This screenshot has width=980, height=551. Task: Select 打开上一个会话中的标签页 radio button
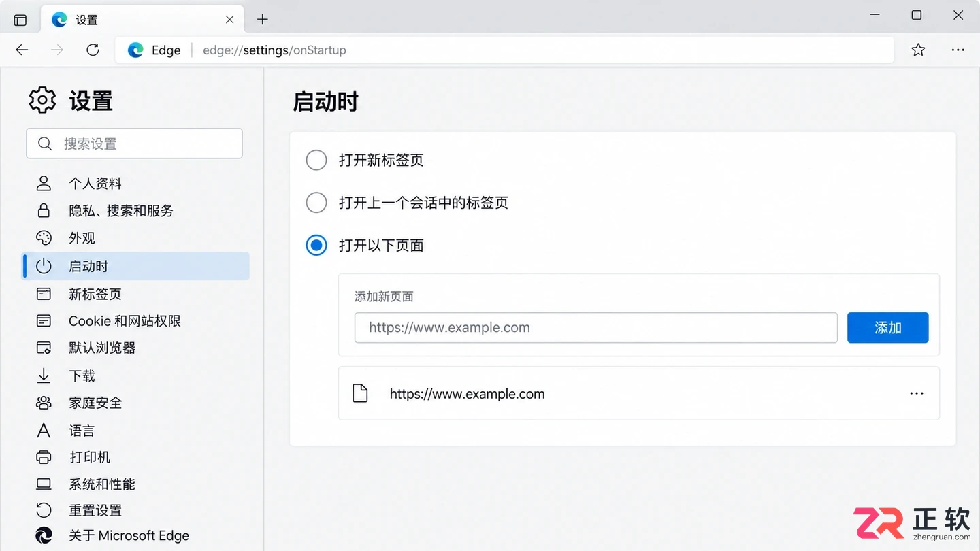coord(316,203)
